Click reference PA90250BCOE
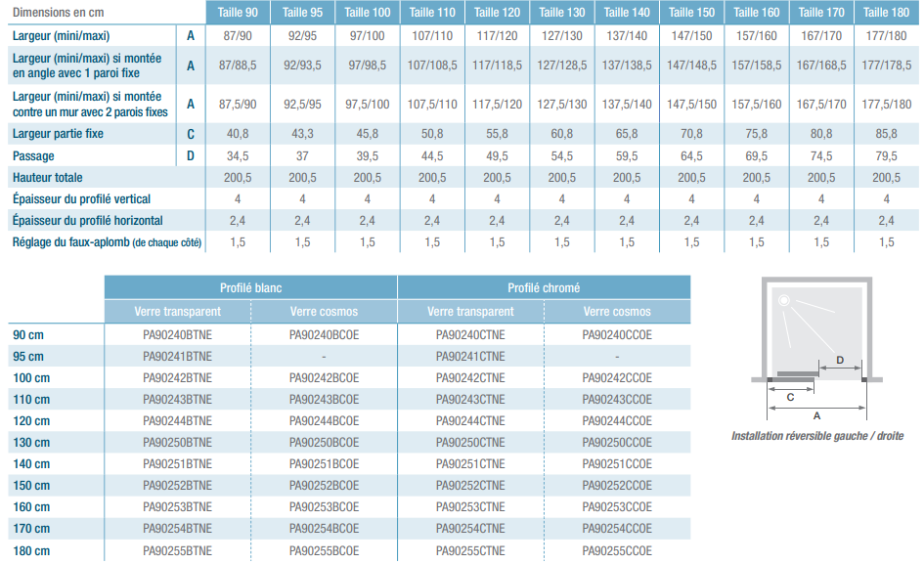The width and height of the screenshot is (924, 564). (x=324, y=443)
